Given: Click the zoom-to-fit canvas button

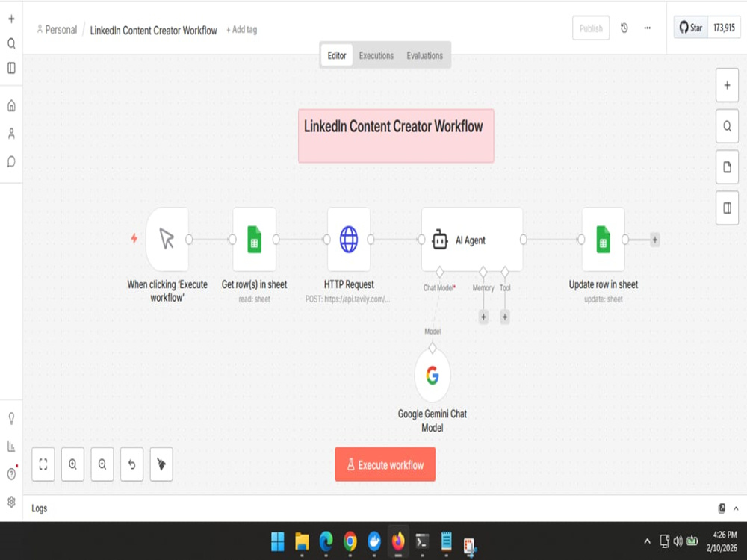Looking at the screenshot, I should point(43,464).
